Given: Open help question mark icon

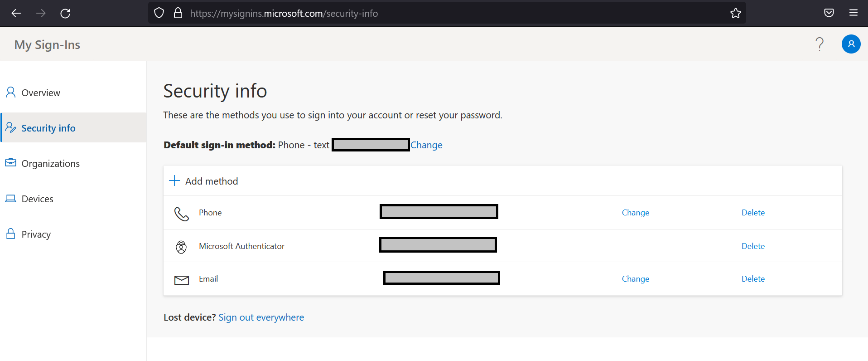Looking at the screenshot, I should [820, 44].
